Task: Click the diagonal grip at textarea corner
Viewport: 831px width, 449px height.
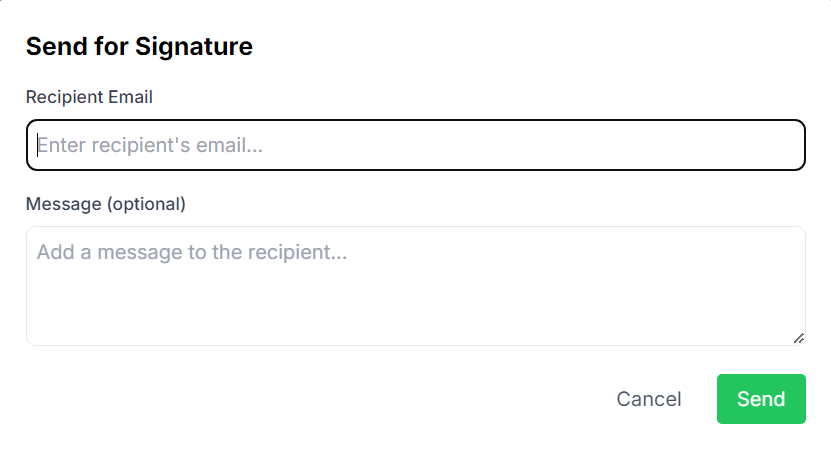Action: [799, 338]
